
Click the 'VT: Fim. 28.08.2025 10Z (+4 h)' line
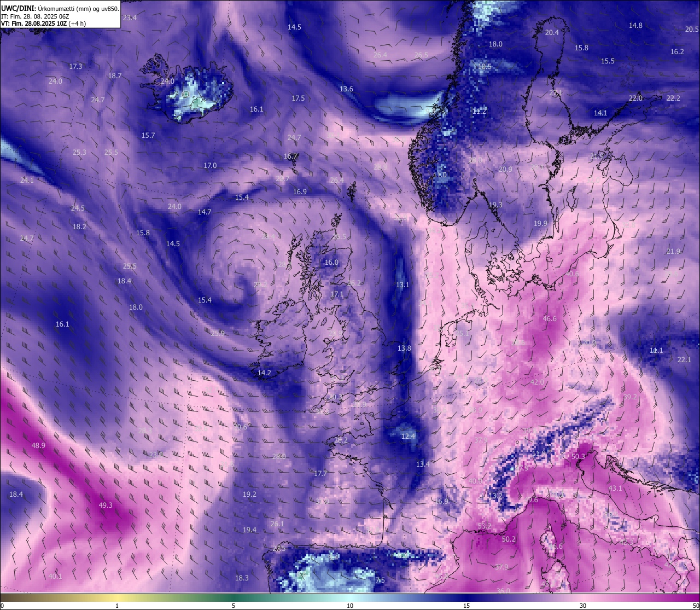coord(43,24)
